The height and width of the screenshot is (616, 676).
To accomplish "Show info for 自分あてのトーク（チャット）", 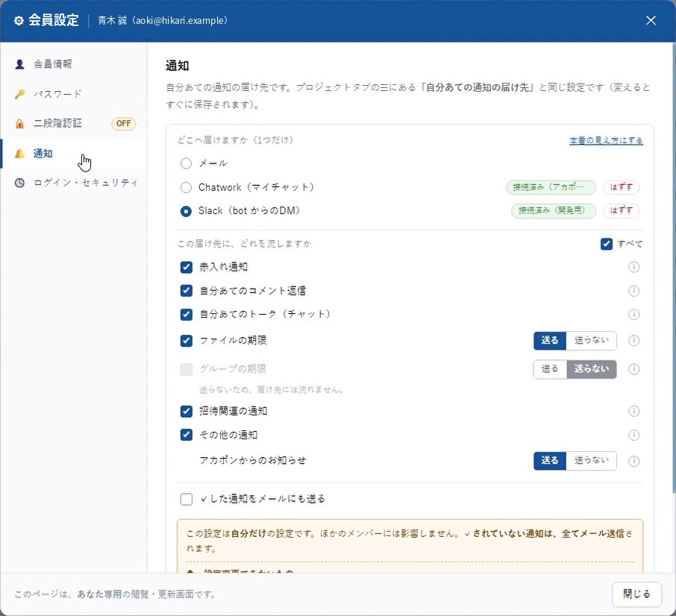I will point(633,314).
